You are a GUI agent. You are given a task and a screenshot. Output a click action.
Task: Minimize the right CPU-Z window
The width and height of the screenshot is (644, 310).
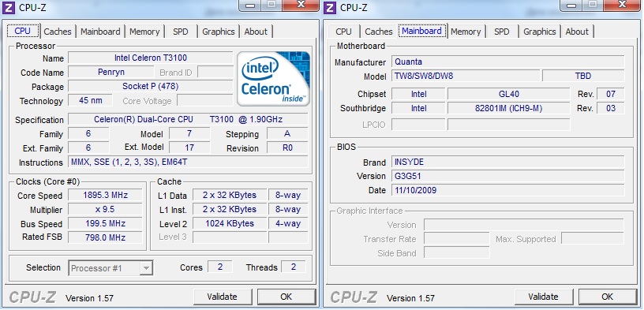point(571,5)
